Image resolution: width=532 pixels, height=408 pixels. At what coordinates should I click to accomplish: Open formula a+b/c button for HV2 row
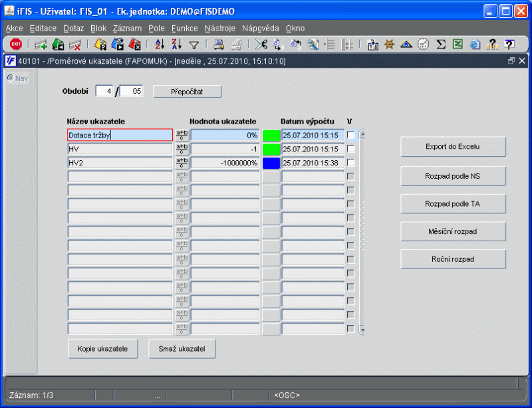[x=182, y=163]
